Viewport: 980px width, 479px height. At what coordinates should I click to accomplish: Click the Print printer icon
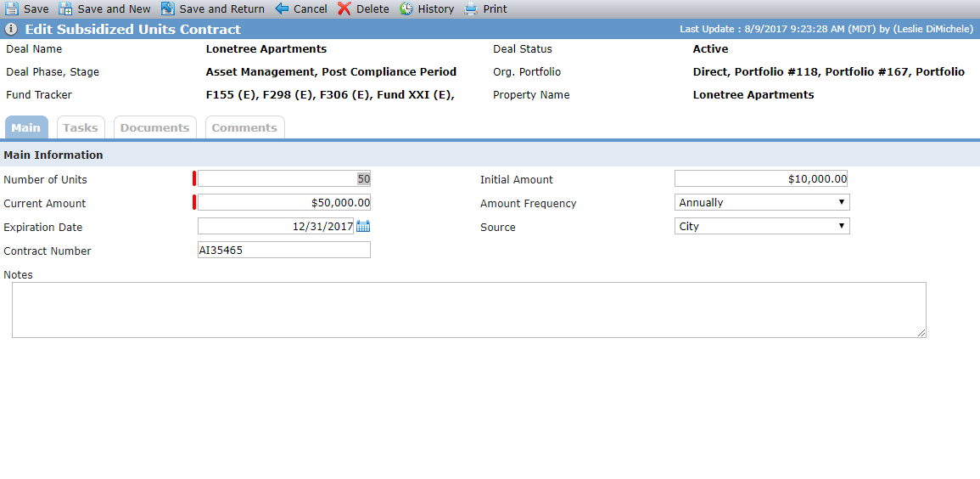click(x=471, y=8)
